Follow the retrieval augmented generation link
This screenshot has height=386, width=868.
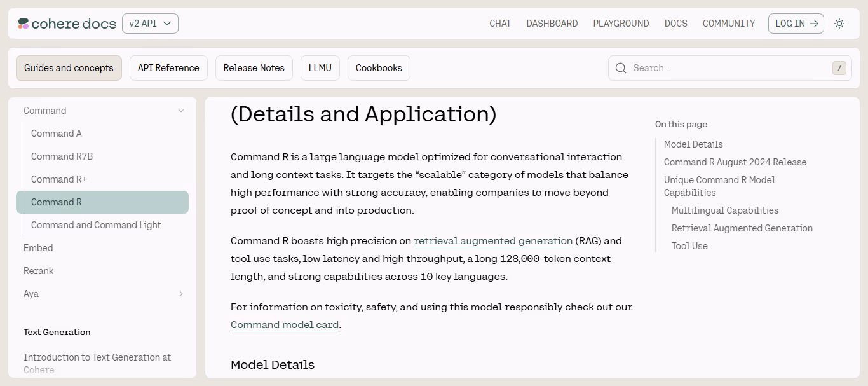493,241
